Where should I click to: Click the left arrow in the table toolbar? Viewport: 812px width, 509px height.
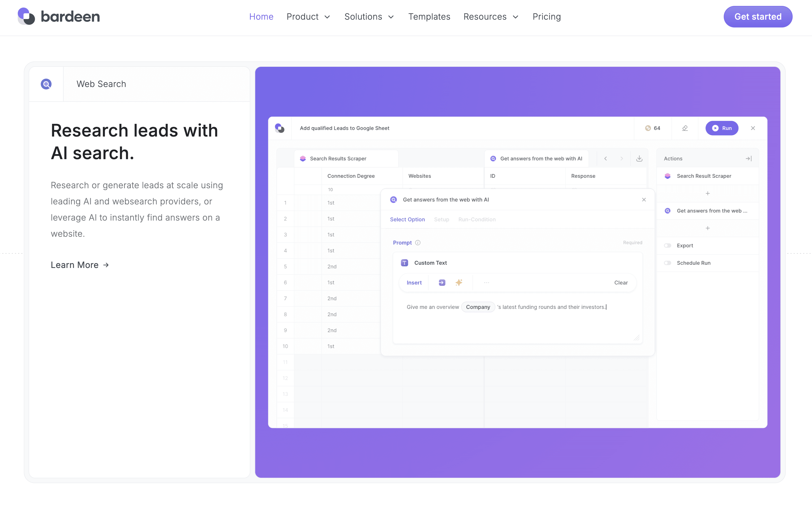click(606, 159)
